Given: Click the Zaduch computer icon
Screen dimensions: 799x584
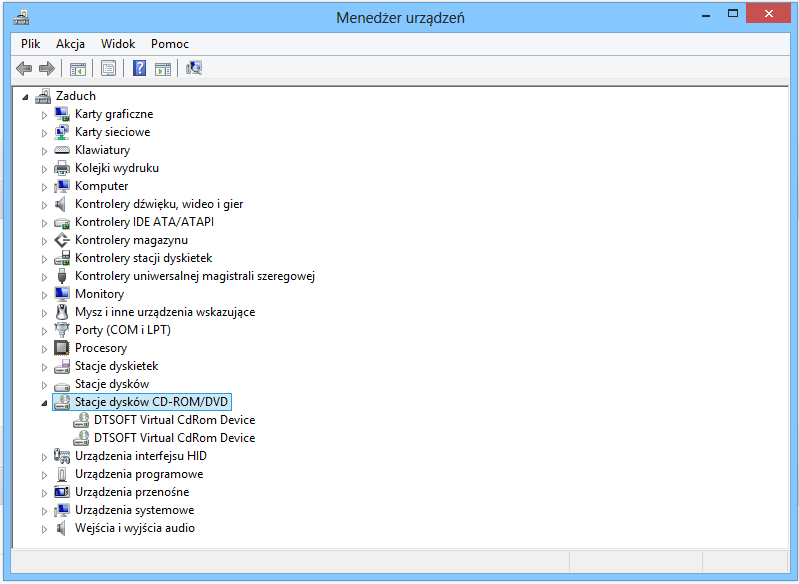Looking at the screenshot, I should click(x=43, y=96).
